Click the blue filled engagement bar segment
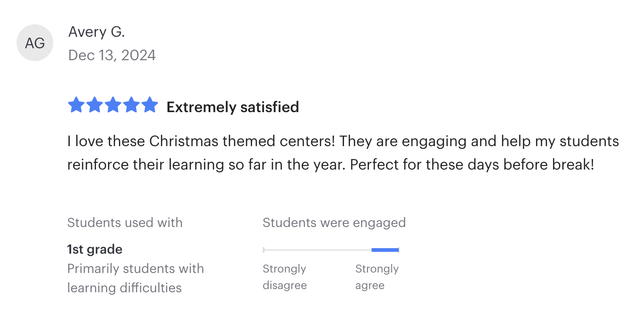The width and height of the screenshot is (644, 318). pyautogui.click(x=385, y=250)
